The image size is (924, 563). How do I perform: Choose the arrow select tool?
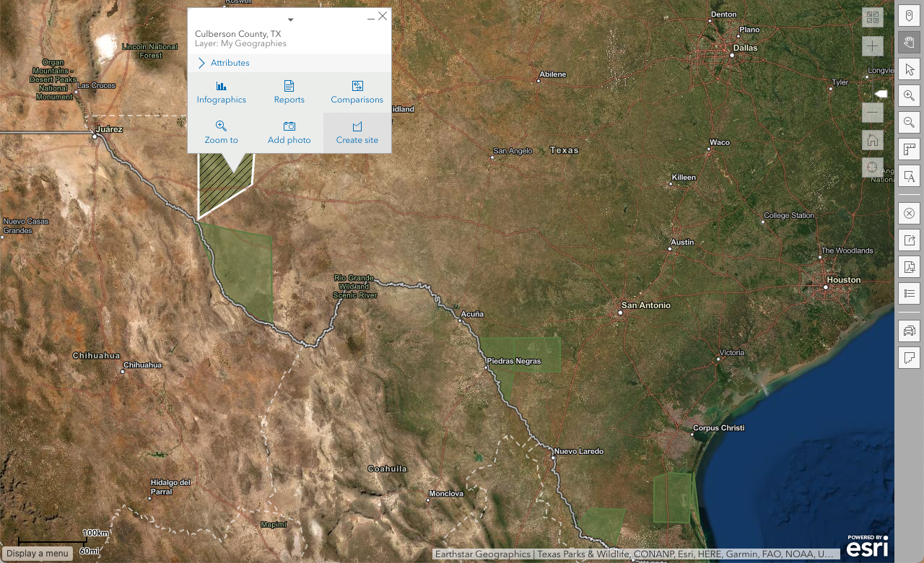[909, 69]
